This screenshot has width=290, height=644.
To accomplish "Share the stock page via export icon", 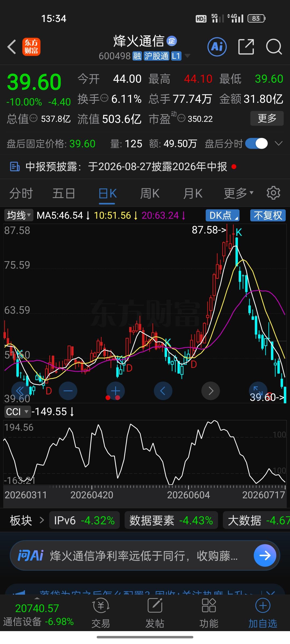I will point(246,47).
